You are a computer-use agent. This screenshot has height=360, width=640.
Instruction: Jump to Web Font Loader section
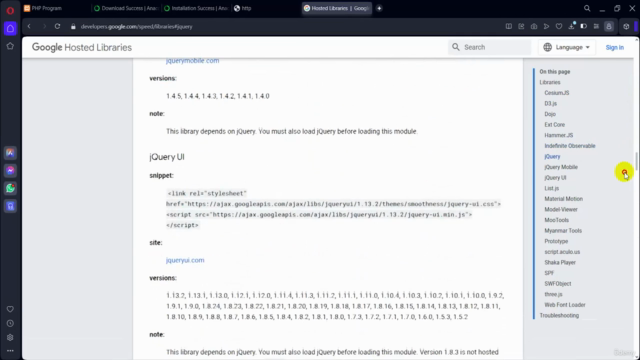[x=565, y=305]
